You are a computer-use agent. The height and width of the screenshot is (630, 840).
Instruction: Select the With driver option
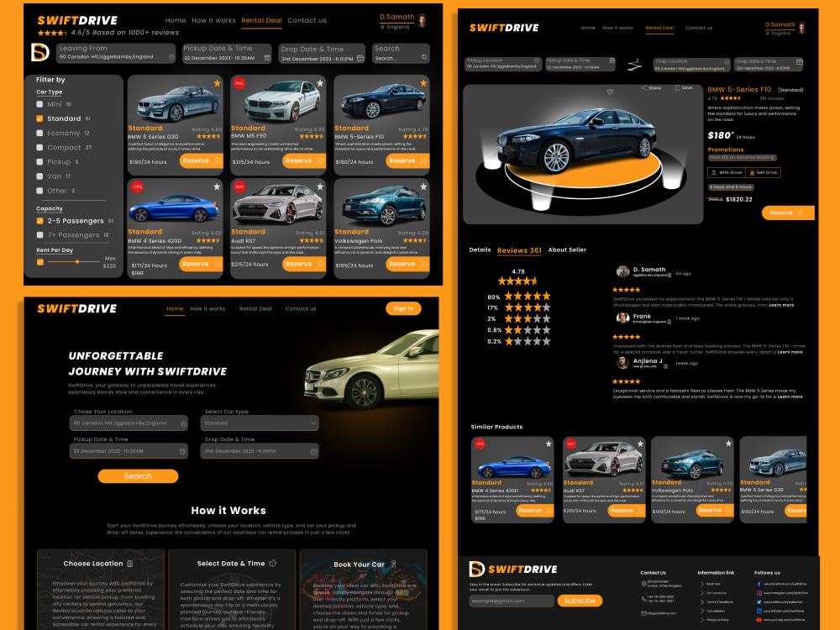[x=727, y=172]
